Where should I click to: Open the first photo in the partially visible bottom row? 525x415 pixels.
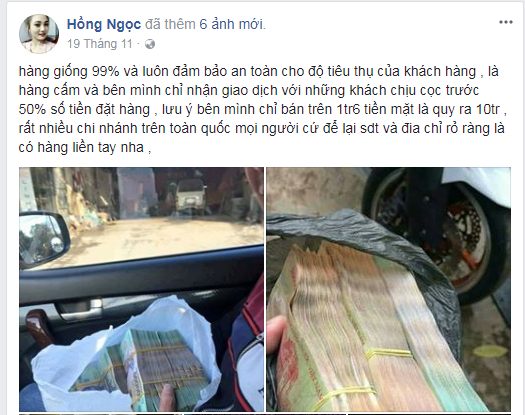(x=100, y=414)
